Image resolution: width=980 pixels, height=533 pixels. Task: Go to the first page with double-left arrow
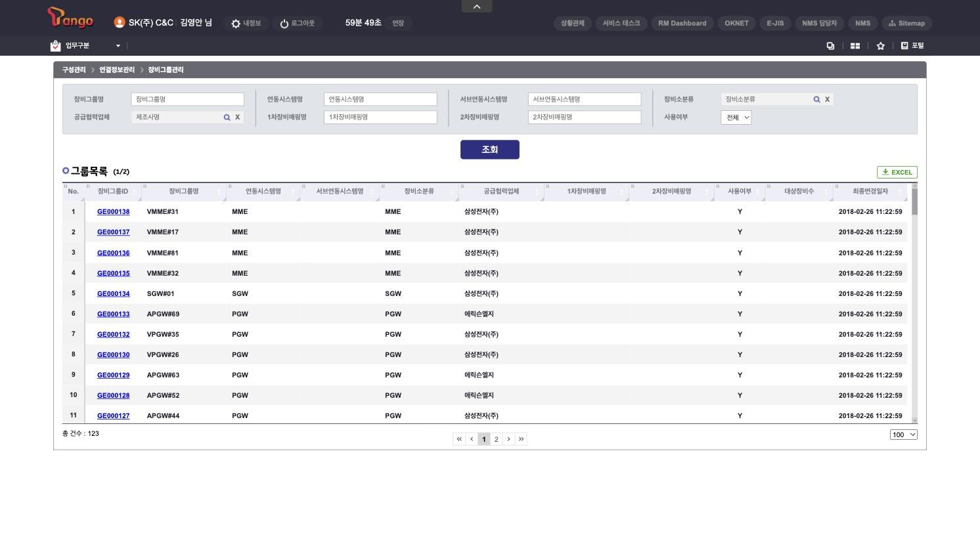[x=459, y=439]
